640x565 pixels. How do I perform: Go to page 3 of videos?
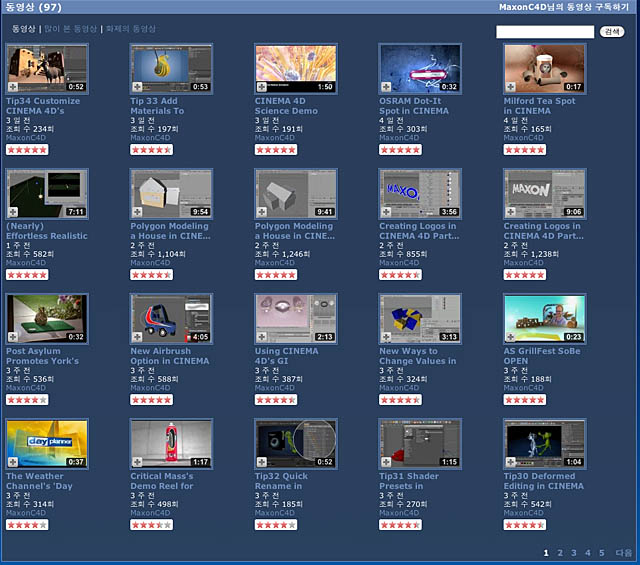(x=574, y=553)
